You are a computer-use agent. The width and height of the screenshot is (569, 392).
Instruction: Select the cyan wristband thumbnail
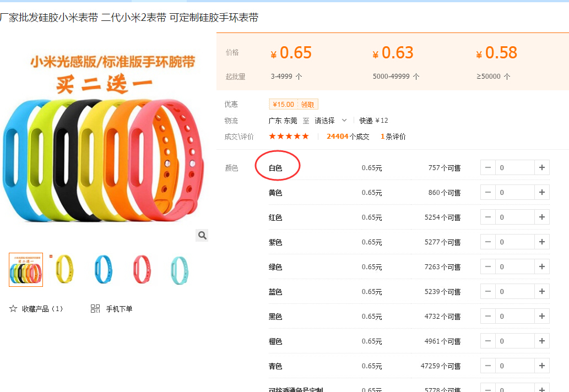180,270
